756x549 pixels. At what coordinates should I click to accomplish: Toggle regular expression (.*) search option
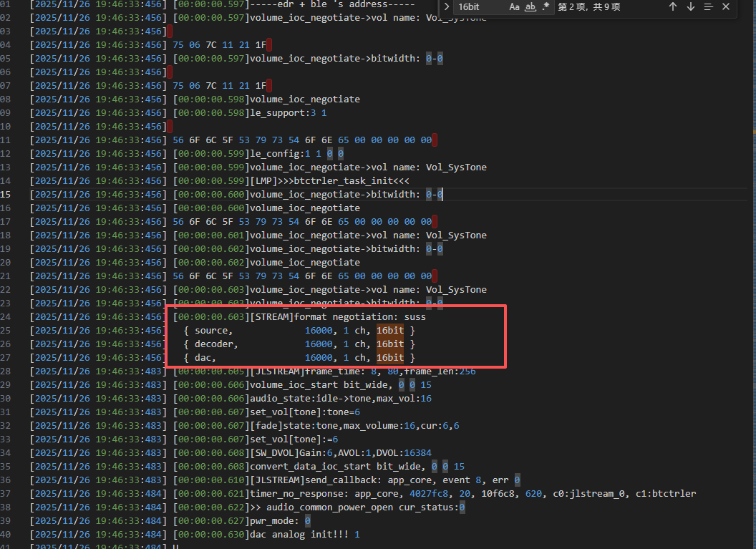pyautogui.click(x=546, y=6)
